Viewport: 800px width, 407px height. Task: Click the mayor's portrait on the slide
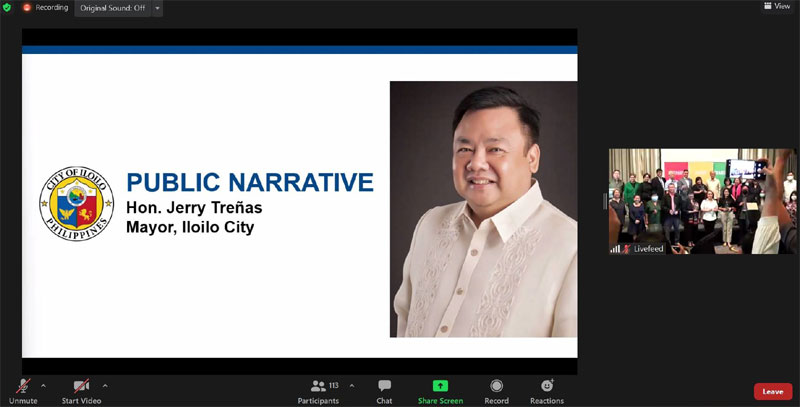pos(483,209)
